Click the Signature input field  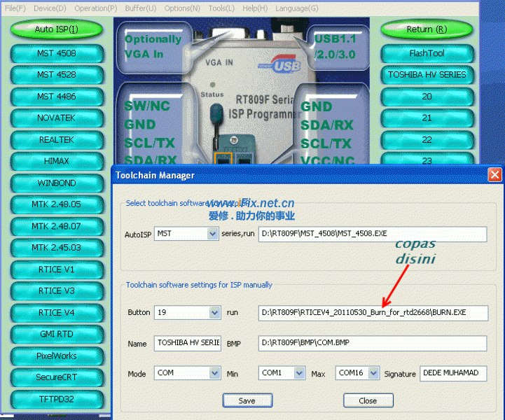[x=452, y=373]
